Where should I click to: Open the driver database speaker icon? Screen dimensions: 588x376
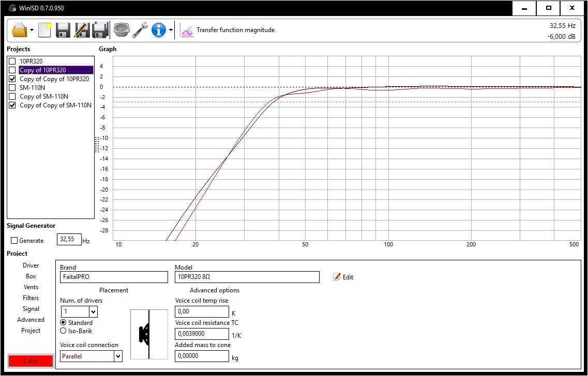[x=122, y=30]
